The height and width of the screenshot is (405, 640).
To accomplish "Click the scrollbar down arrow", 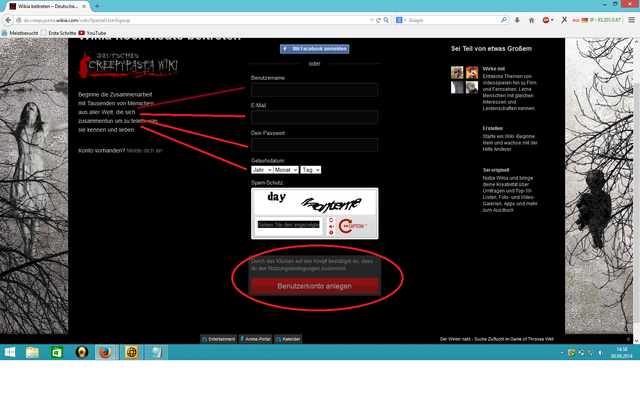I will 636,340.
